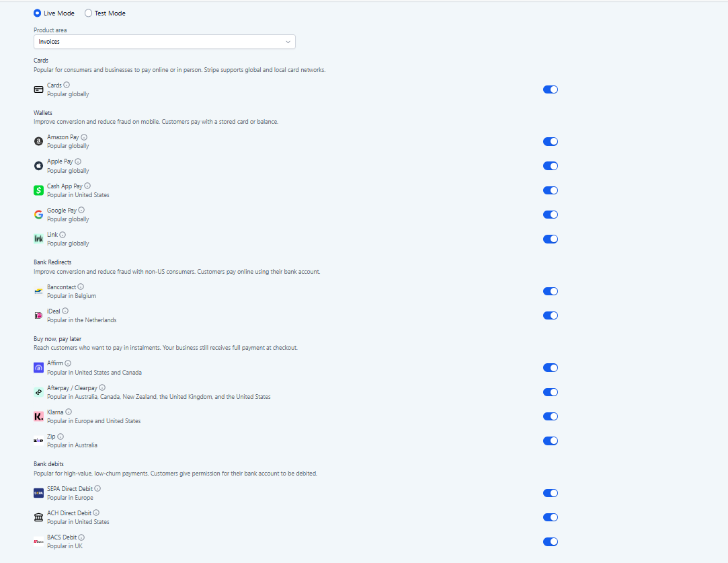This screenshot has width=728, height=563.
Task: Open the info icon next to Link
Action: 63,235
